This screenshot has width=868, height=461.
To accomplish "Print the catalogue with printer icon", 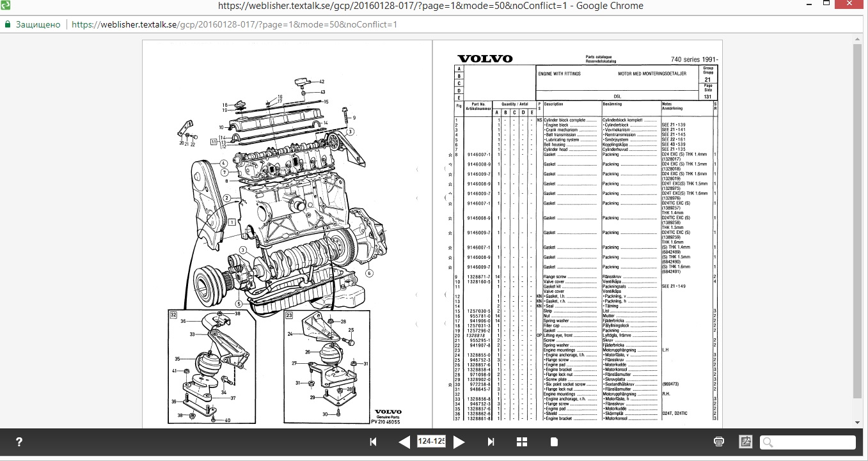I will coord(719,442).
